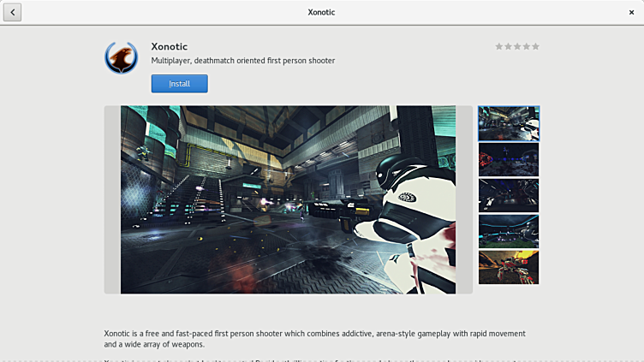
Task: Go back using the header arrow button
Action: click(12, 12)
